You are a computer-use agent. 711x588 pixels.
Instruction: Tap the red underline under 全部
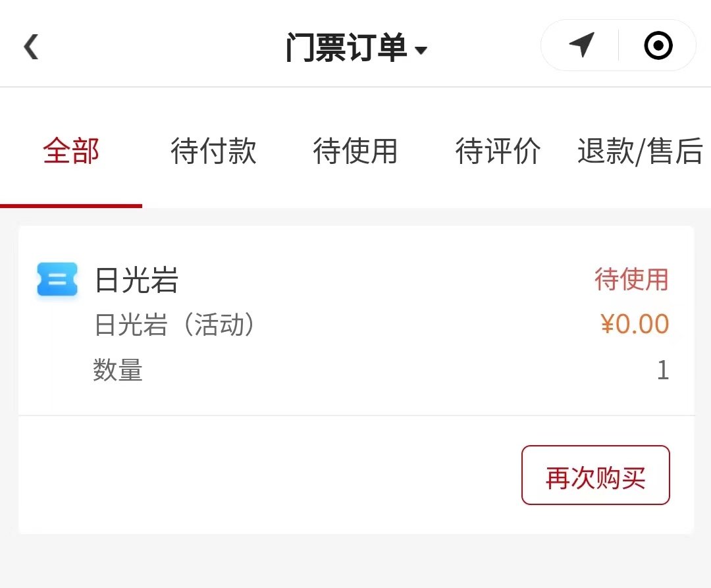[71, 205]
